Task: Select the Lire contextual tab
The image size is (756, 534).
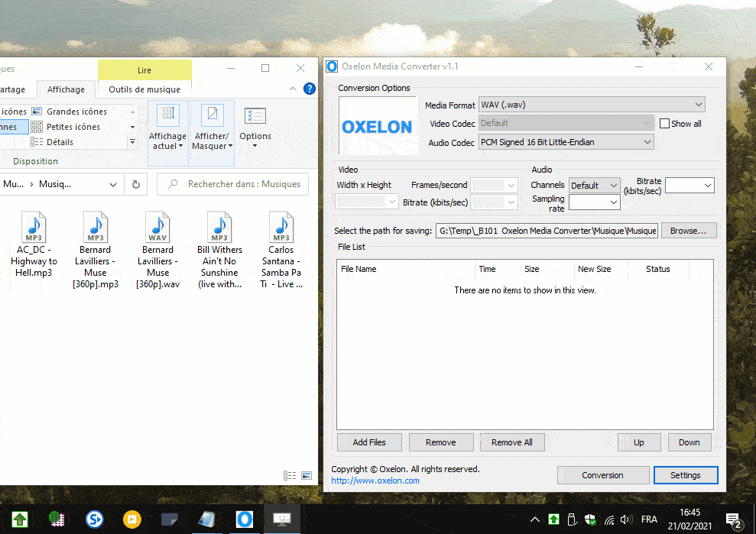Action: (144, 70)
